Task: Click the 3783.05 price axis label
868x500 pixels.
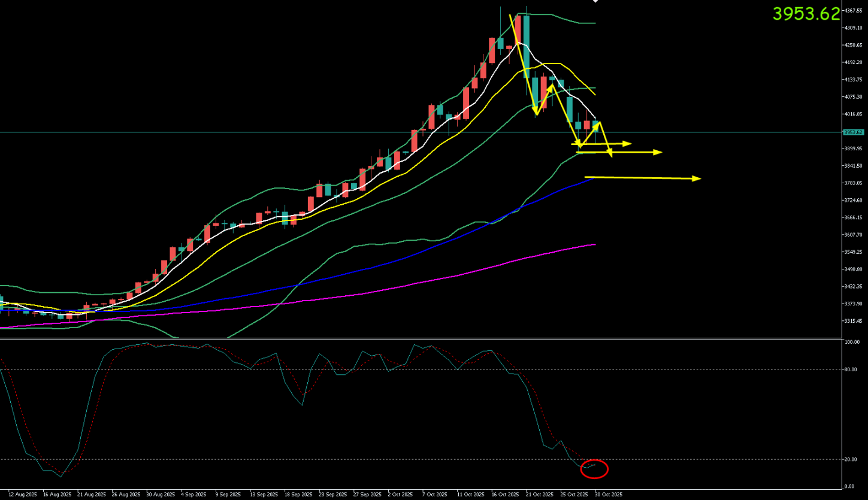Action: pyautogui.click(x=852, y=183)
